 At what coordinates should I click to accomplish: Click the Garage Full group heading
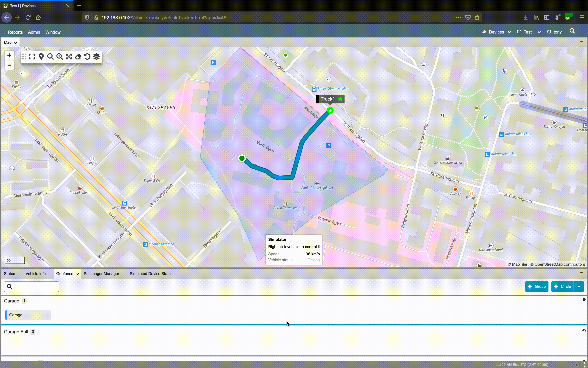[x=16, y=332]
